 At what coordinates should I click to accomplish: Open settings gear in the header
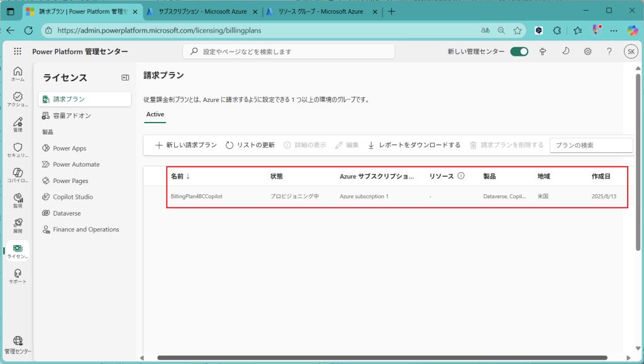click(588, 52)
